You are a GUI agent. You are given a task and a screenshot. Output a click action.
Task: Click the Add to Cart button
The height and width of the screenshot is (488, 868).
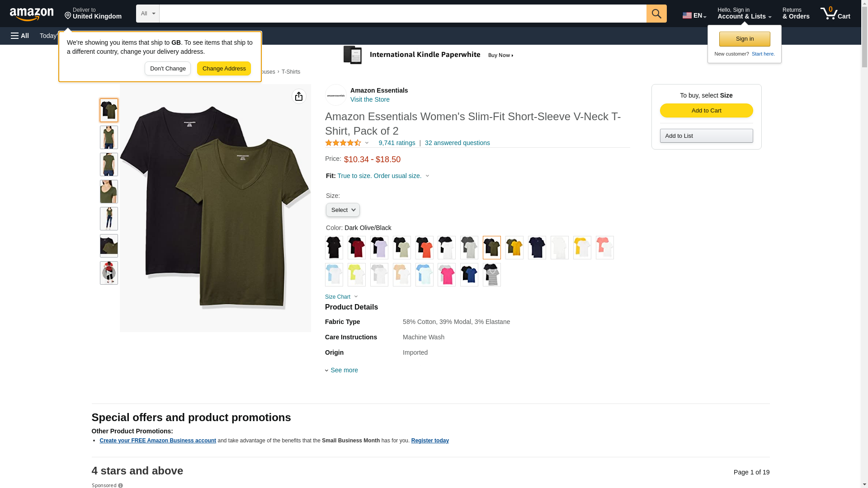coord(707,111)
